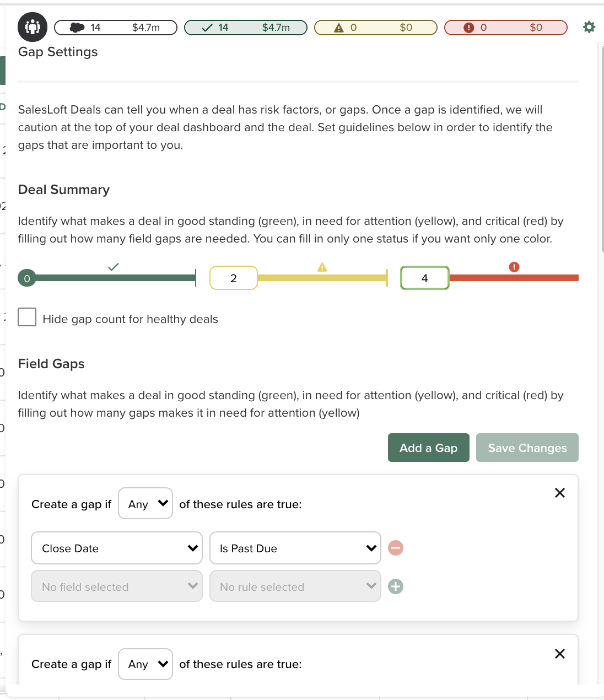Open the No field selected dropdown
604x700 pixels.
pyautogui.click(x=116, y=586)
